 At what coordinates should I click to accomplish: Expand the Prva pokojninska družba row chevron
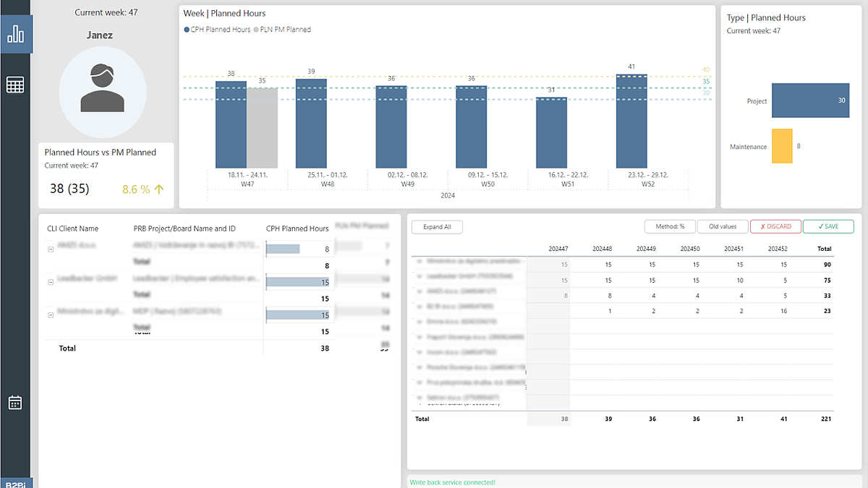pyautogui.click(x=420, y=383)
